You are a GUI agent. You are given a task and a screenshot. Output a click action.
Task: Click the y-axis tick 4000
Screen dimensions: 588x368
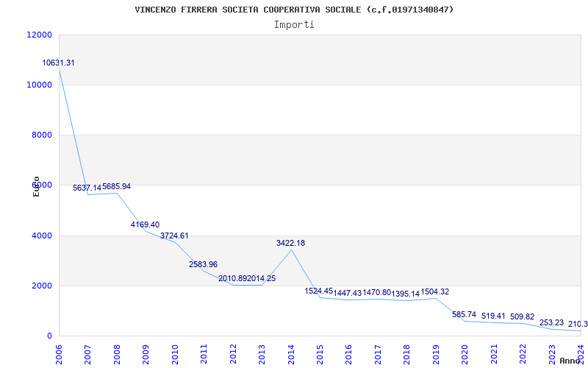[x=41, y=236]
